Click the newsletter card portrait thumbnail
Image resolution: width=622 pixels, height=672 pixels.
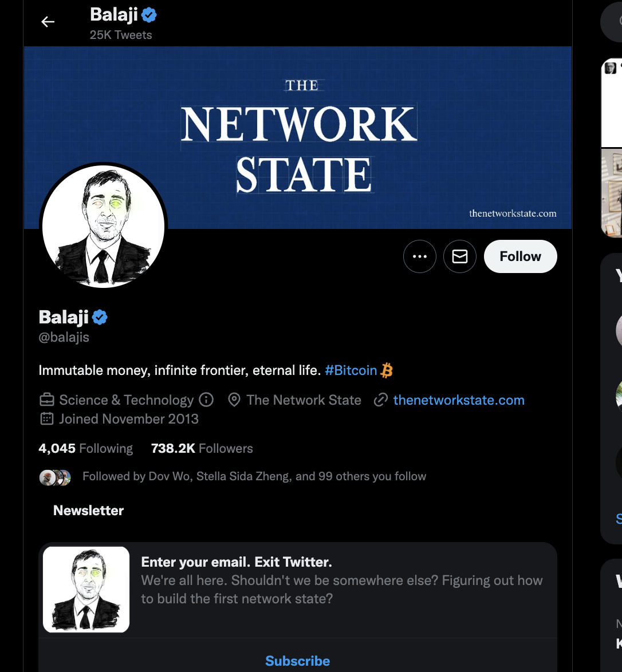tap(86, 590)
